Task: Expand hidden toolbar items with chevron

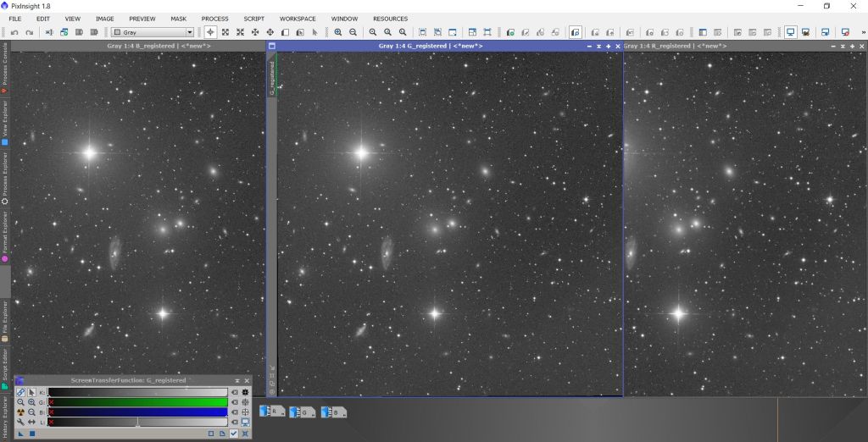Action: (x=861, y=32)
